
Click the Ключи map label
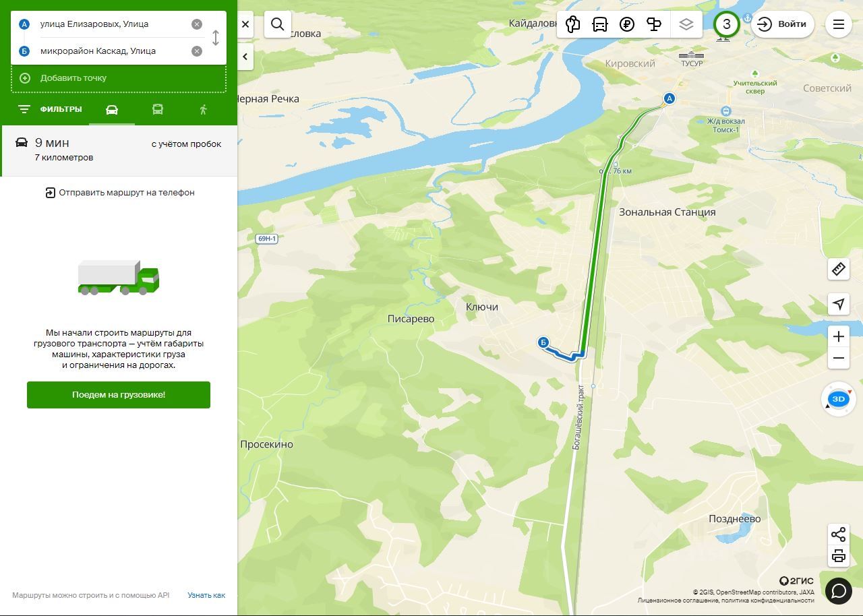[x=482, y=307]
